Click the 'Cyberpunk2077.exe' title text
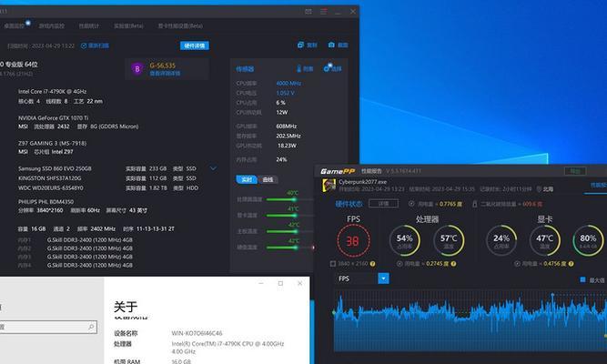Screen dimensions: 607x364 [x=363, y=182]
